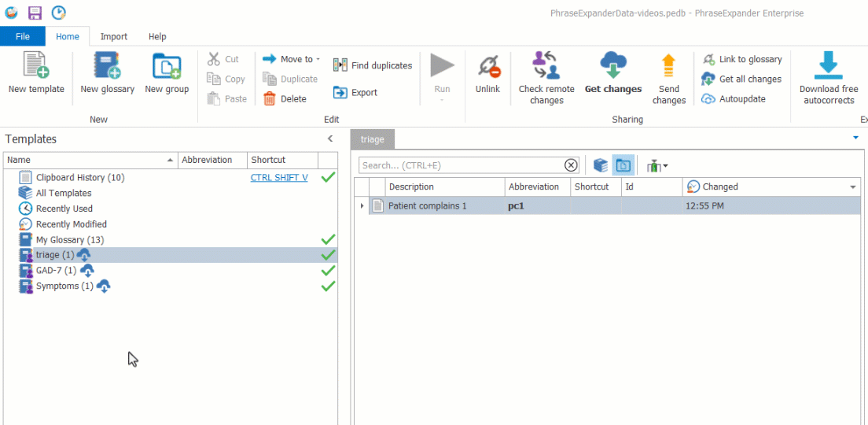
Task: Click the clock icon in quick access bar
Action: click(59, 13)
